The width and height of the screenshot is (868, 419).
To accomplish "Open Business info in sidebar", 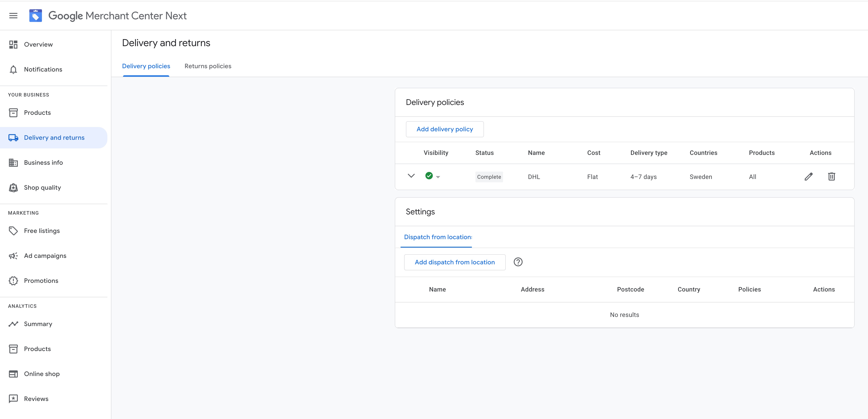I will tap(43, 162).
